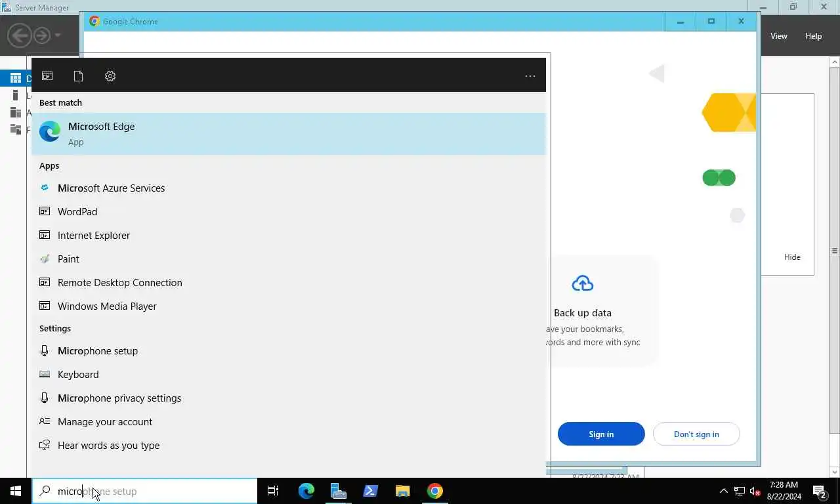Switch to Google Chrome on the taskbar

point(435,491)
